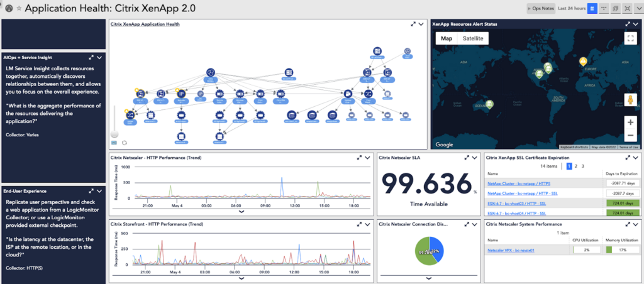Open SSL Certificate Expiration widget menu chevron
Image resolution: width=644 pixels, height=284 pixels.
click(x=636, y=157)
